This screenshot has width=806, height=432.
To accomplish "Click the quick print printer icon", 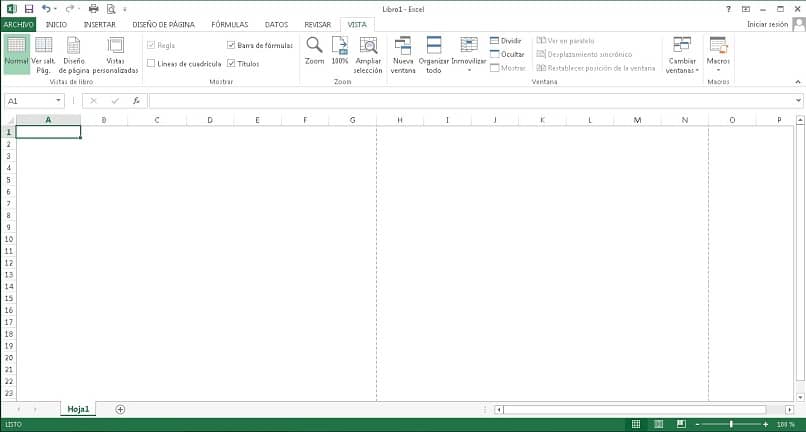I will click(93, 9).
